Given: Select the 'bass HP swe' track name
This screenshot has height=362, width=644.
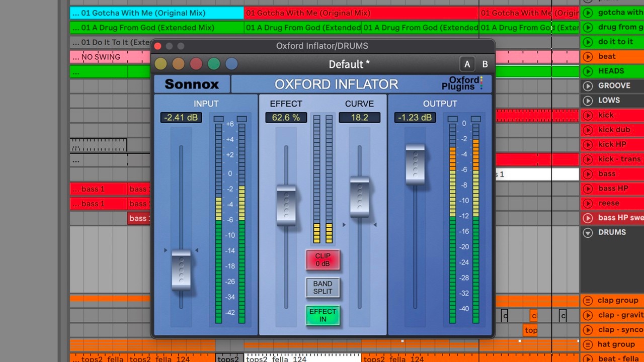Looking at the screenshot, I should (x=621, y=218).
